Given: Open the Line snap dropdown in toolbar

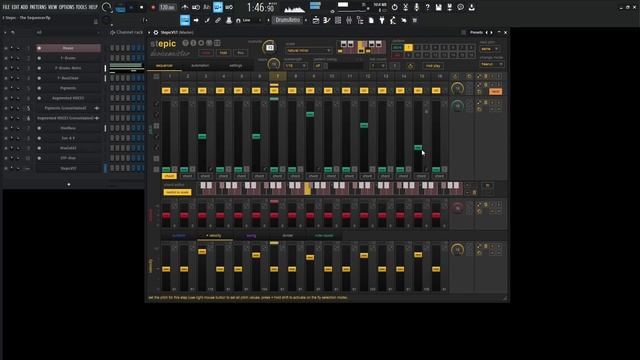Looking at the screenshot, I should 249,20.
